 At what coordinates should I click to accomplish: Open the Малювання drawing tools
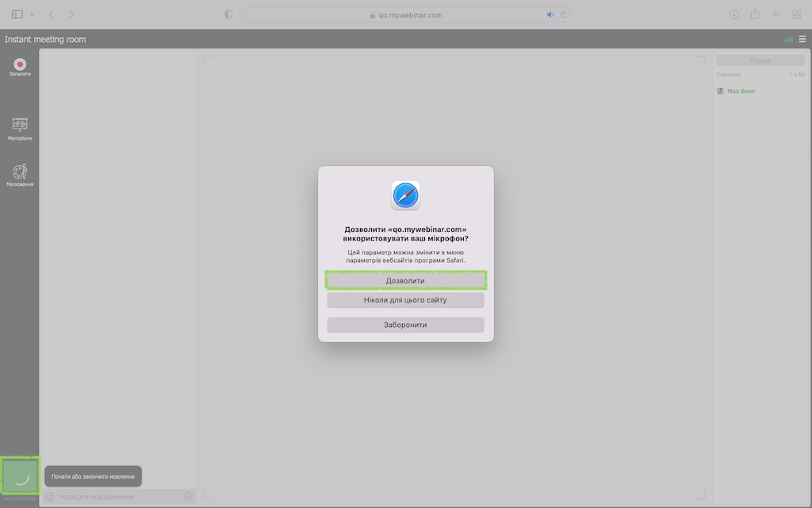point(20,172)
